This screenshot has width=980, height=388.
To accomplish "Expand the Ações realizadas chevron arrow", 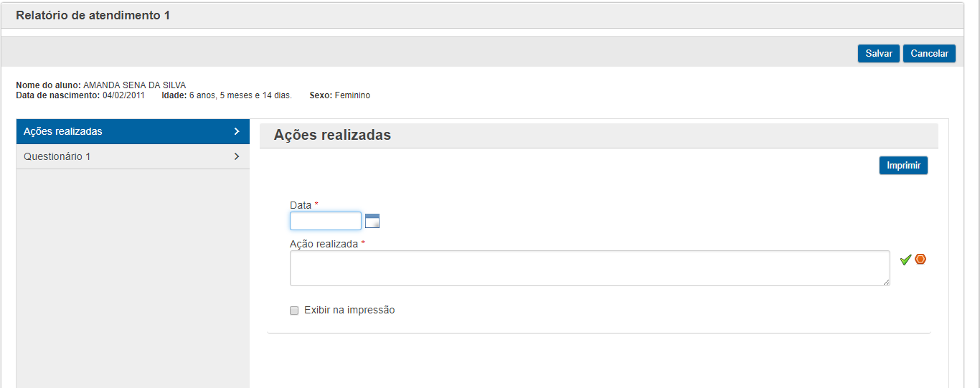I will [236, 131].
